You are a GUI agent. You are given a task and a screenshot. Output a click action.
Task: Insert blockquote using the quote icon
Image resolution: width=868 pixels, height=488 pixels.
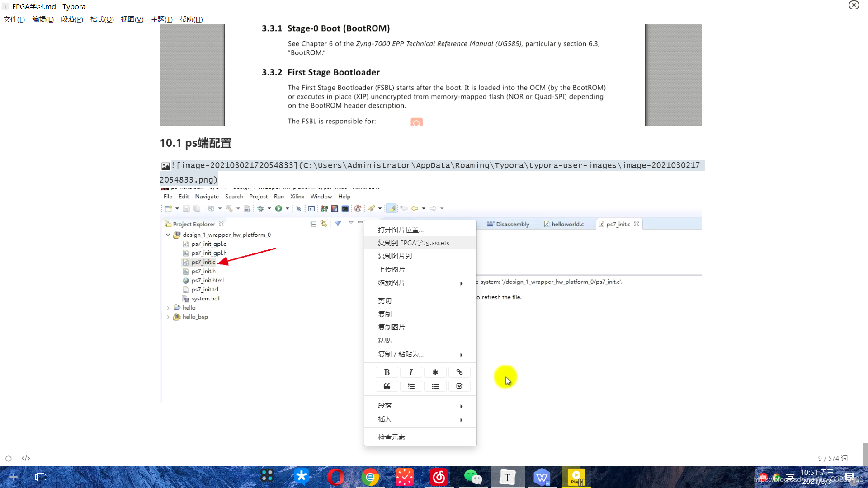pyautogui.click(x=387, y=386)
